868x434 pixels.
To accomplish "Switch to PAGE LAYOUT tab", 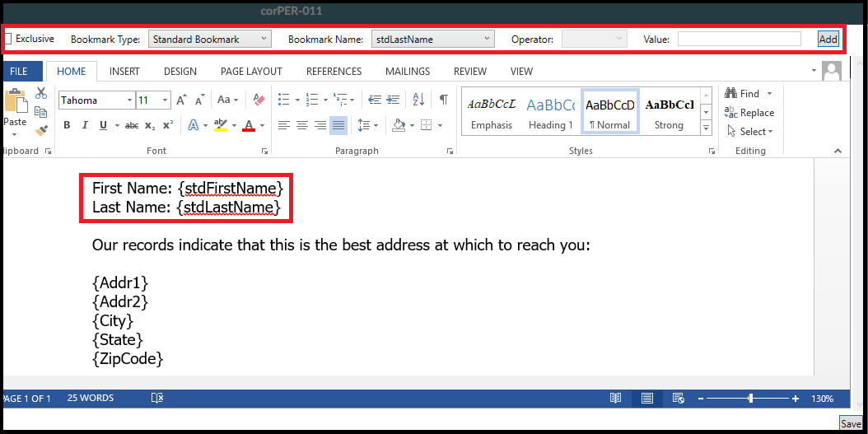I will point(251,72).
